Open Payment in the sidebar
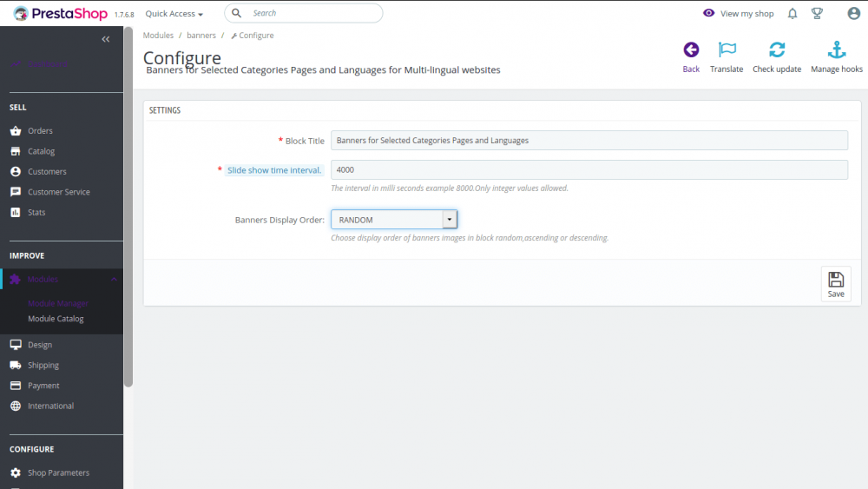The height and width of the screenshot is (489, 868). click(43, 386)
